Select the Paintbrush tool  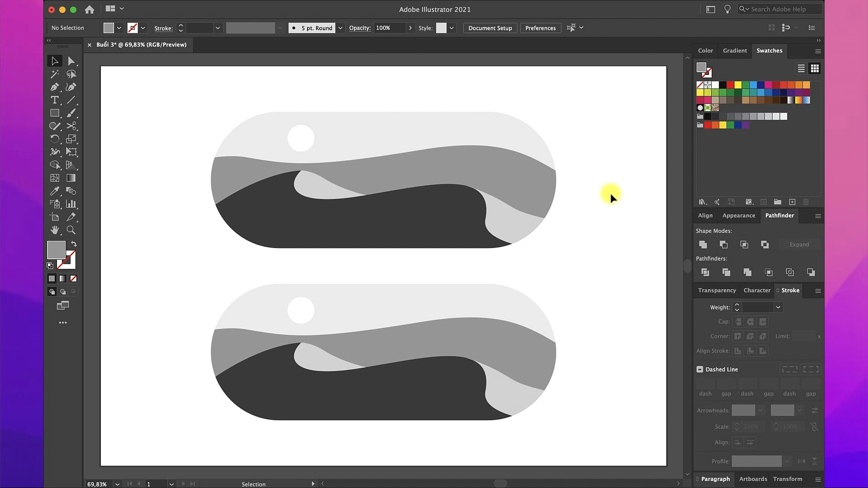click(x=71, y=113)
